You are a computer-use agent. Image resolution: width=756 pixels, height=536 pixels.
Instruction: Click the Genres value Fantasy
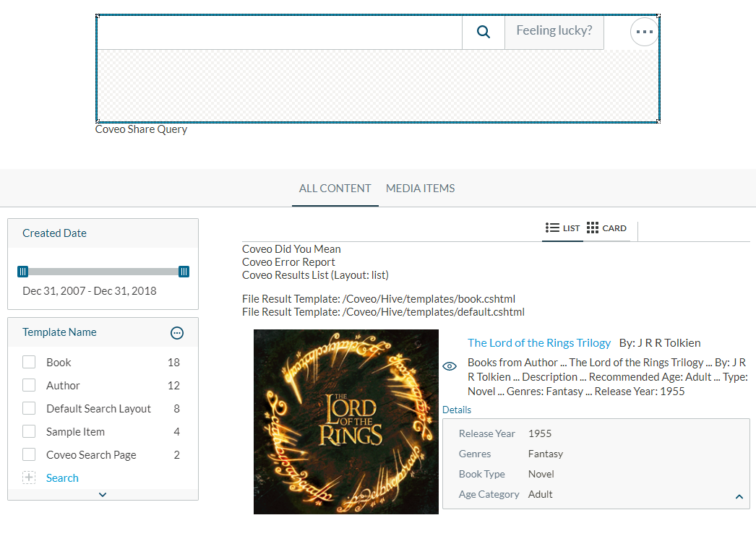click(546, 454)
